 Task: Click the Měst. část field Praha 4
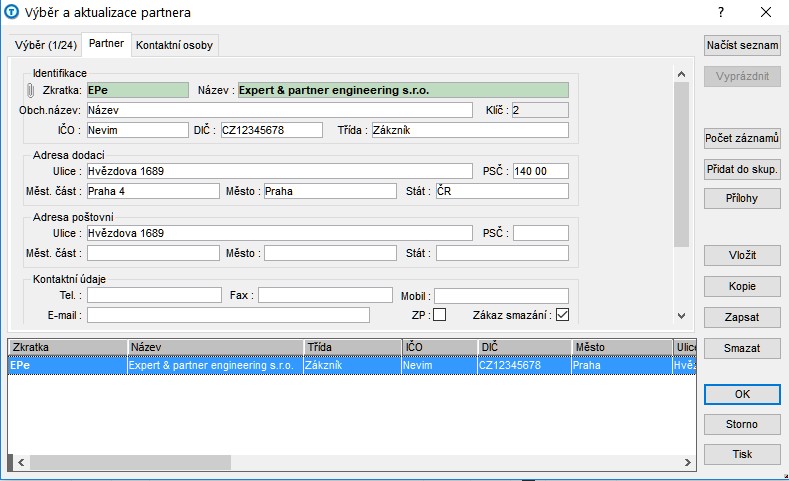(x=153, y=191)
